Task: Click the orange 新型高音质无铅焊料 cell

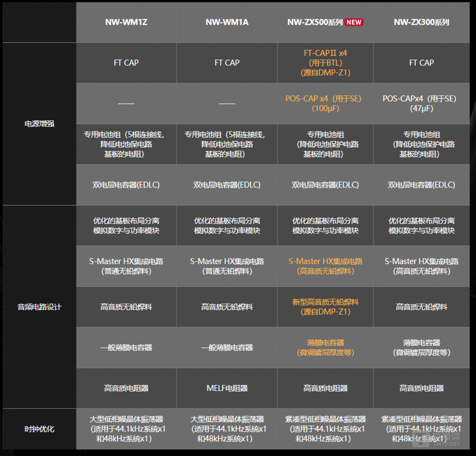Action: (x=326, y=307)
